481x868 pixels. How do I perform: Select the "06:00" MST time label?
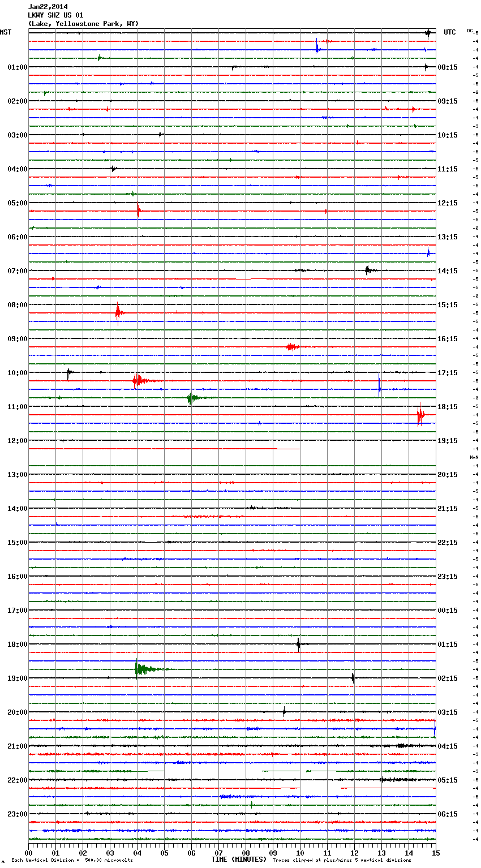pyautogui.click(x=18, y=237)
